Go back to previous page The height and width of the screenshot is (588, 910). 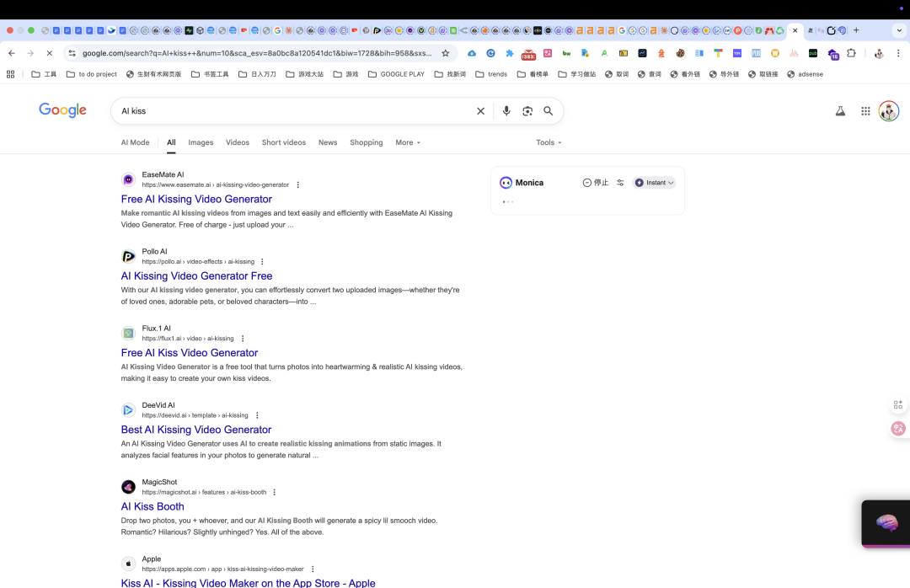point(12,53)
